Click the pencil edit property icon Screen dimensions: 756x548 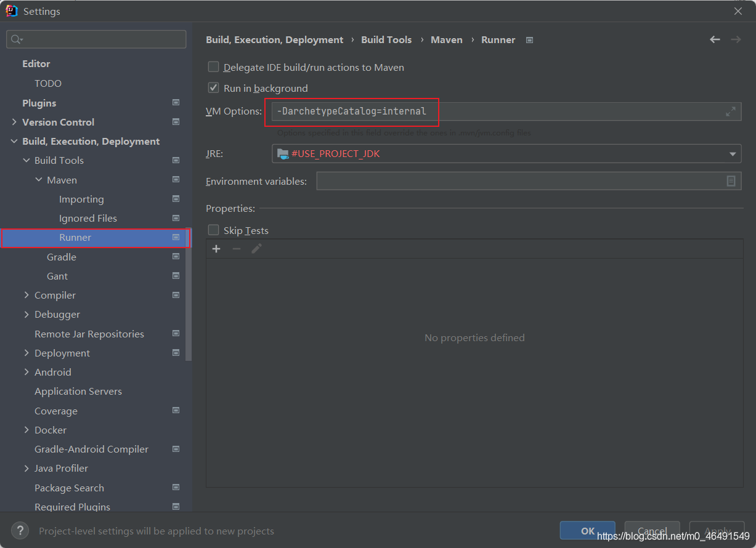(256, 249)
